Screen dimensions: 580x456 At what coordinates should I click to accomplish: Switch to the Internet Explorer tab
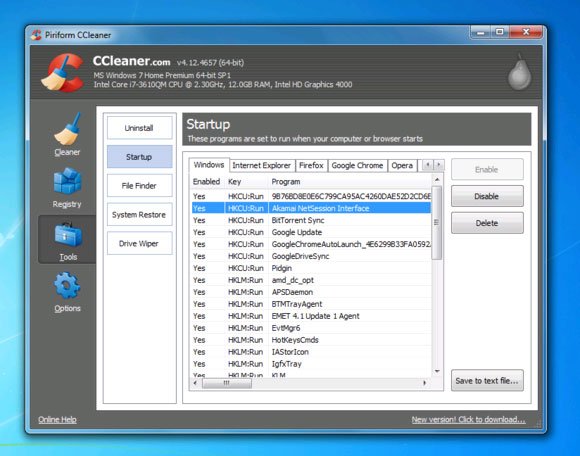click(x=262, y=165)
